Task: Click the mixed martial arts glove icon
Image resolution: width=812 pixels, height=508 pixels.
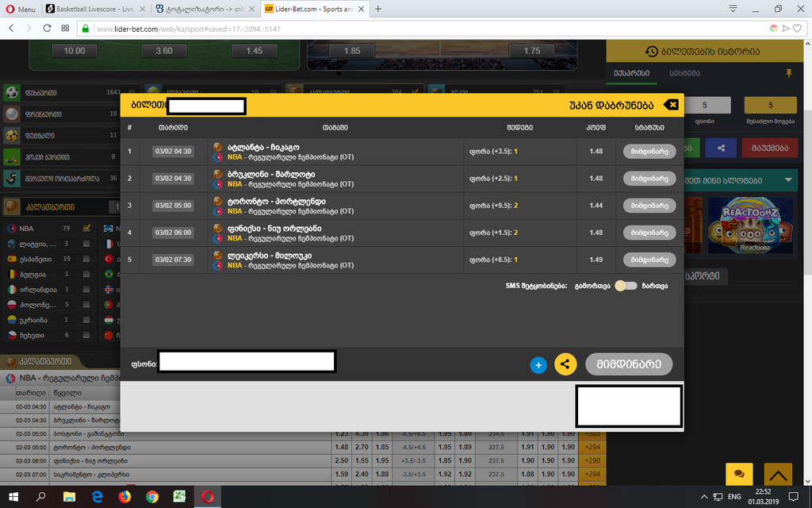Action: tap(12, 178)
